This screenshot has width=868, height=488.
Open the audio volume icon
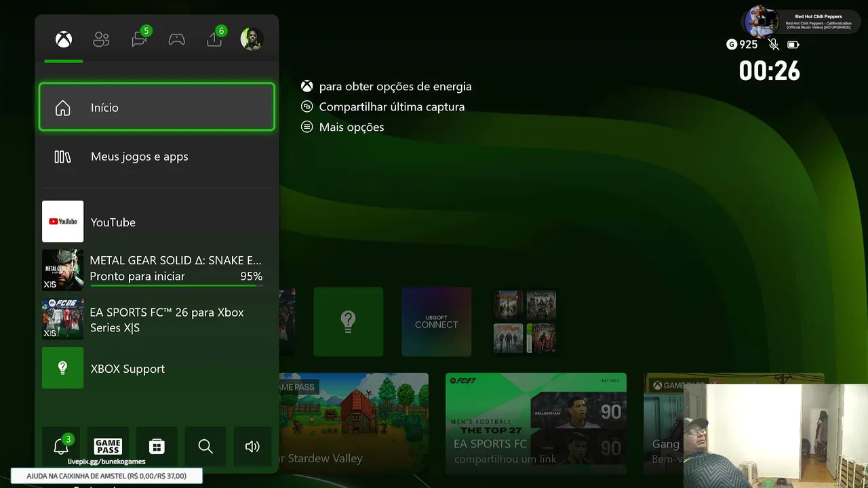[x=252, y=446]
